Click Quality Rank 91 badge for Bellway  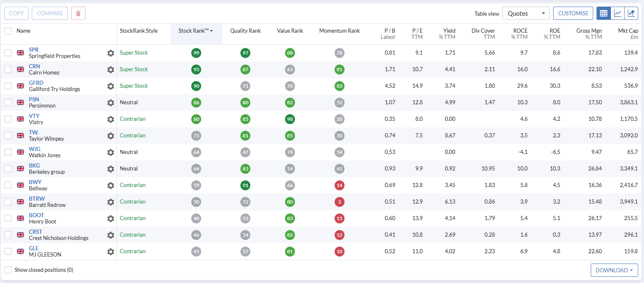245,185
